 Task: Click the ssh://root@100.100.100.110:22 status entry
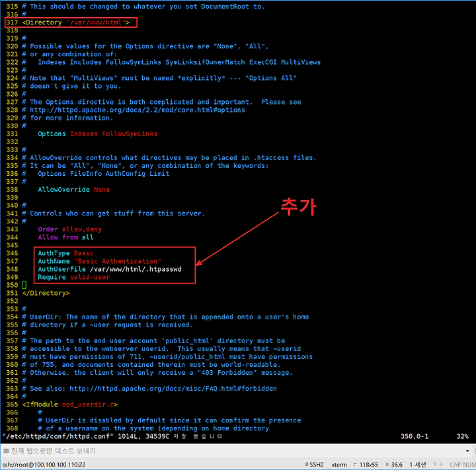(44, 465)
